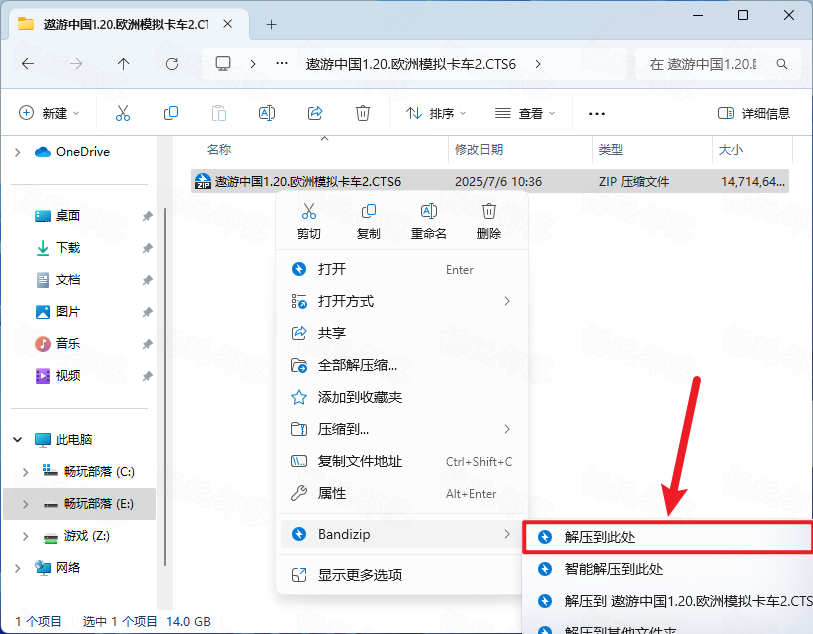Select the 遨游中国1.20.欧洲模拟卡车2.CTS6 zip file
The image size is (813, 634).
[x=490, y=181]
